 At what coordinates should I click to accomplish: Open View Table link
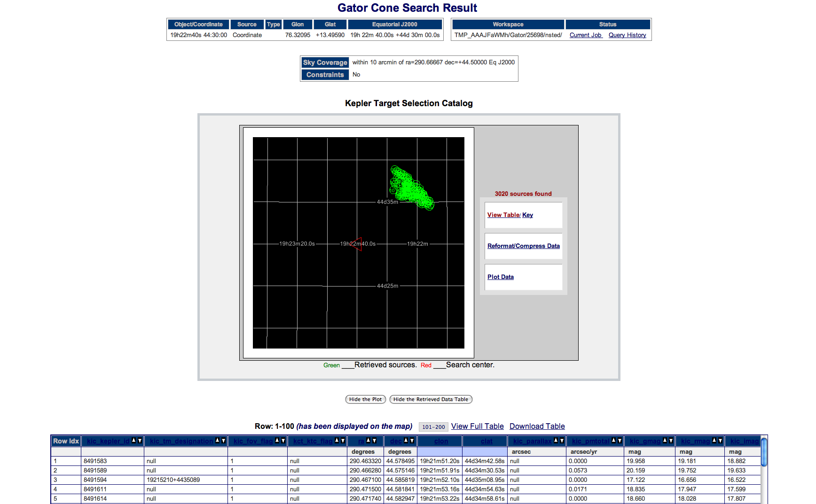[x=503, y=215]
